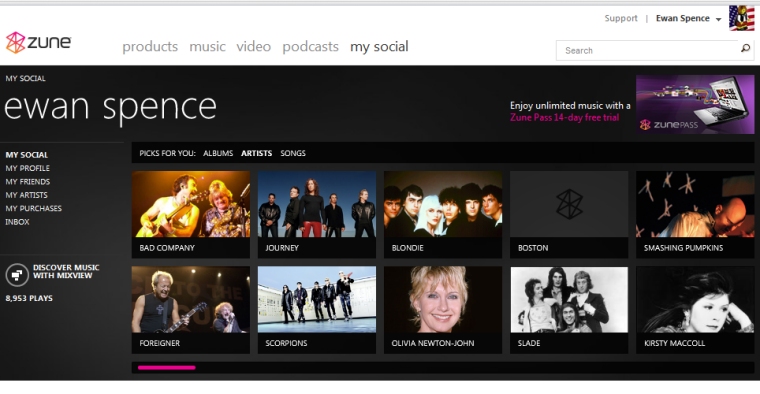Switch picks to the Artists tab
This screenshot has height=394, width=760.
point(256,153)
